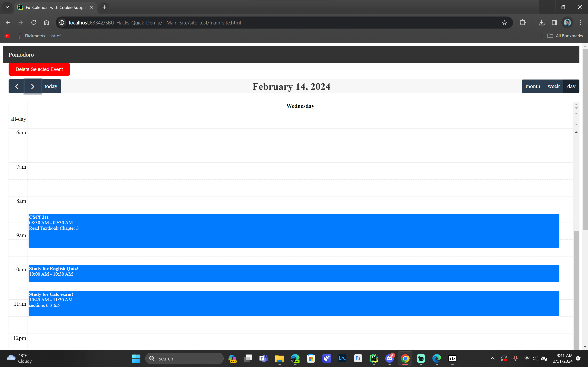
Task: Toggle Chrome side panel icon
Action: pos(554,23)
